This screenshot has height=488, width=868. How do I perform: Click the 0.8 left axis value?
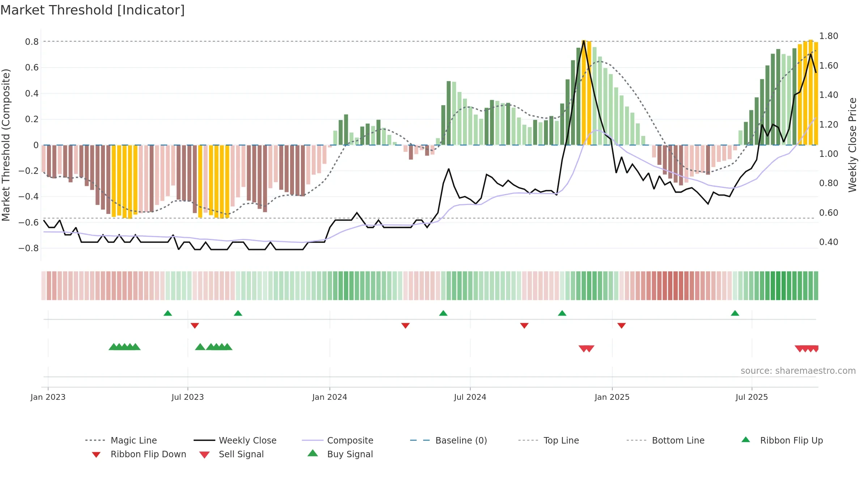point(32,42)
